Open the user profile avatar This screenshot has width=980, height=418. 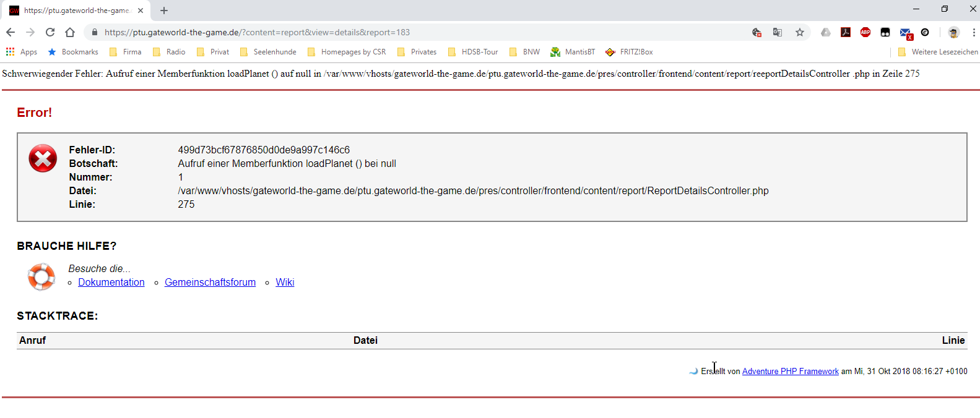[953, 32]
